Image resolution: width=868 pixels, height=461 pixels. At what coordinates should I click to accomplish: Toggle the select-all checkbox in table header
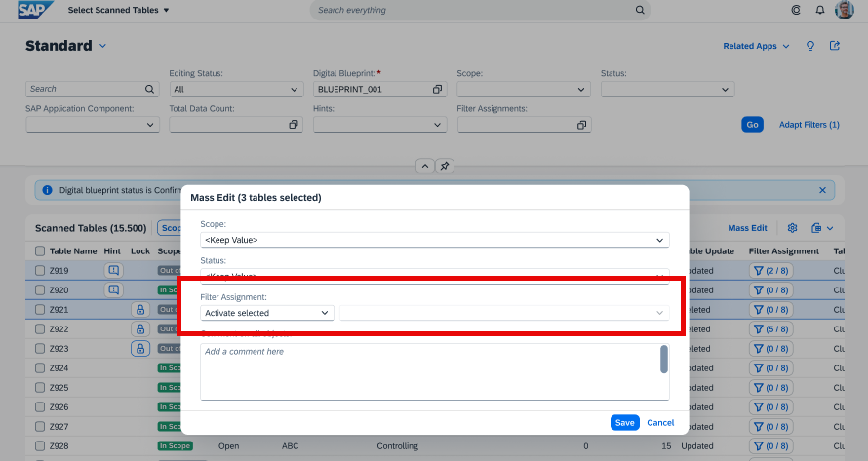pos(40,251)
